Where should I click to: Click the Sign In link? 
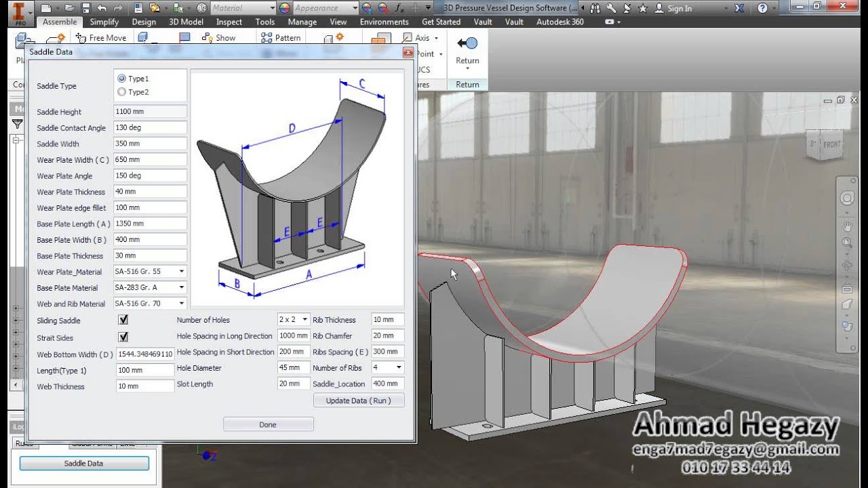click(x=679, y=8)
